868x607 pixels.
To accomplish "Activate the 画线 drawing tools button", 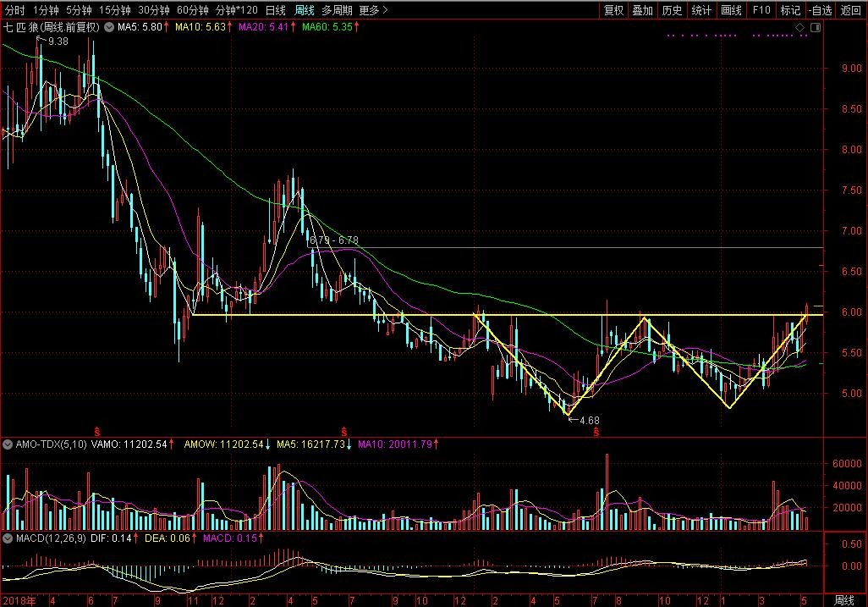I will click(731, 10).
